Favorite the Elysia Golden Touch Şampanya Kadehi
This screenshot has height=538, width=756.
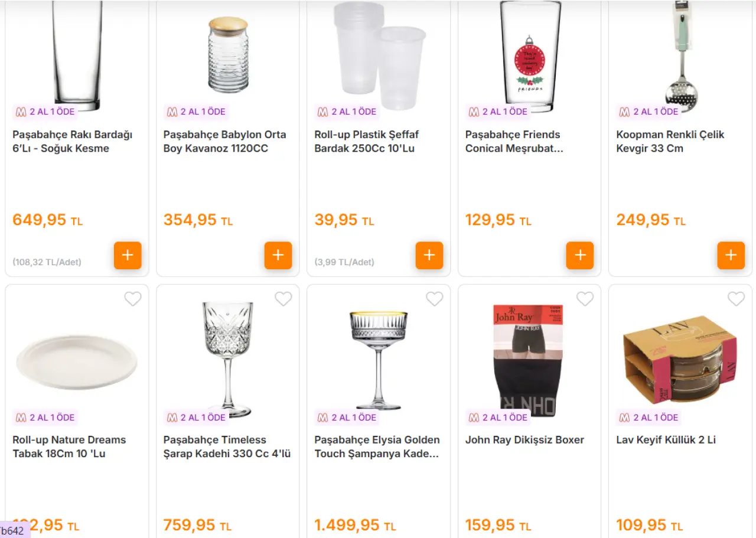click(435, 299)
